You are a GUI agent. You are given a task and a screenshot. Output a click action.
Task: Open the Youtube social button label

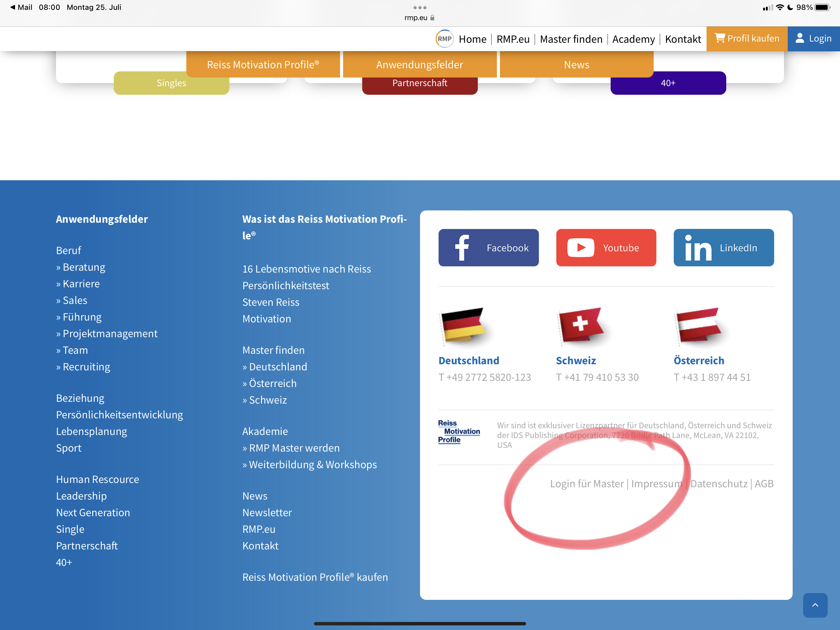[621, 248]
